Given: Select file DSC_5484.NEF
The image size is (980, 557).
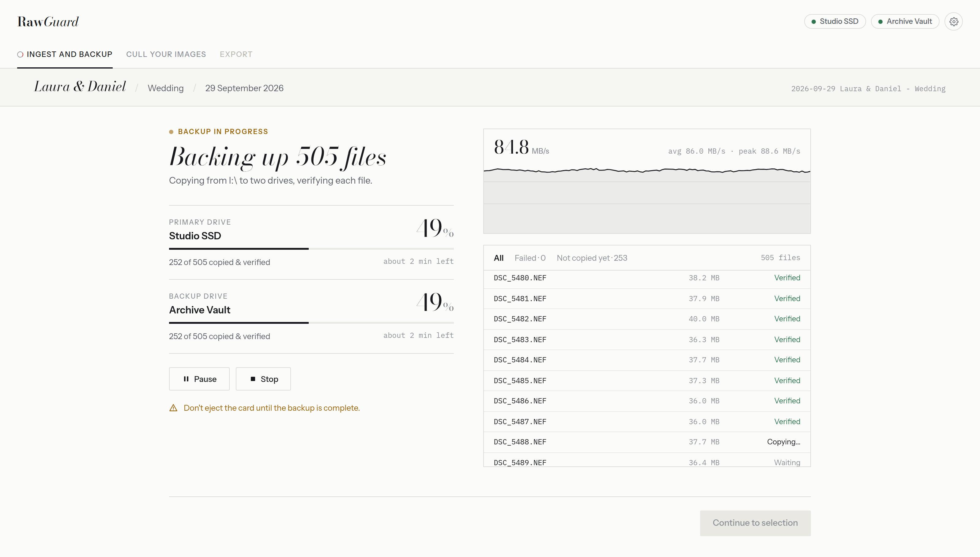Looking at the screenshot, I should coord(646,360).
